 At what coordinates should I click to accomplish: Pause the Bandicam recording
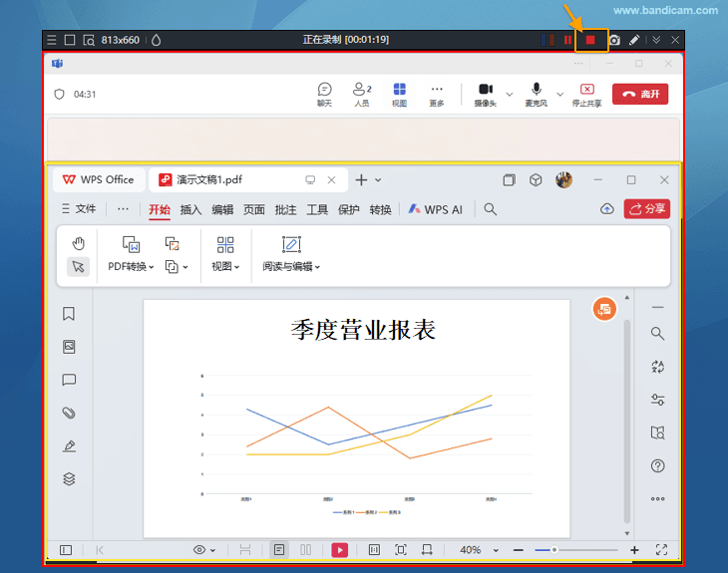(x=567, y=41)
